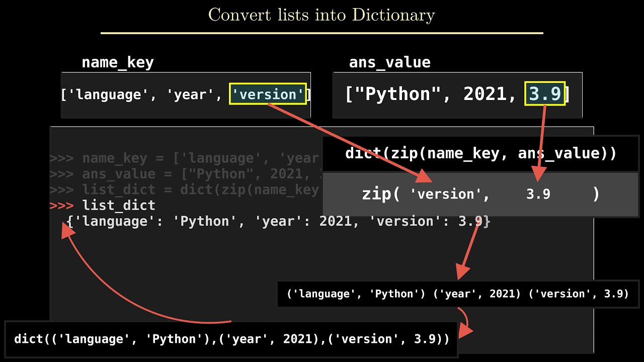Screen dimensions: 644x362
Task: Click the dimmed '>>> list_dict = dict(zip' line
Action: 184,190
